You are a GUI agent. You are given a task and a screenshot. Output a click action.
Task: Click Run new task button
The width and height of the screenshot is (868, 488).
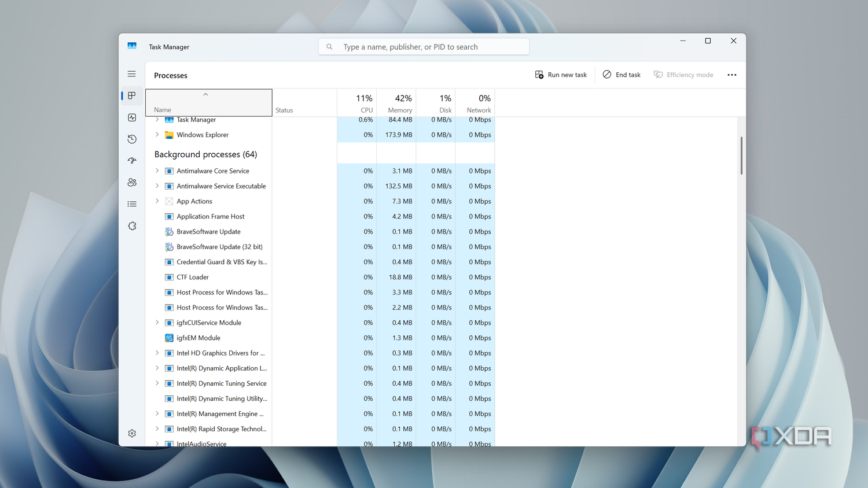coord(561,75)
